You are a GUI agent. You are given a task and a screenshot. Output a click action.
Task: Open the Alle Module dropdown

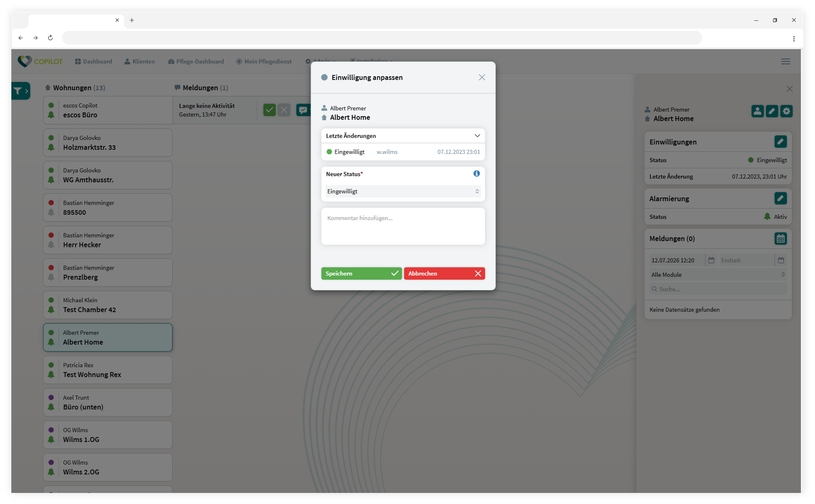coord(718,275)
